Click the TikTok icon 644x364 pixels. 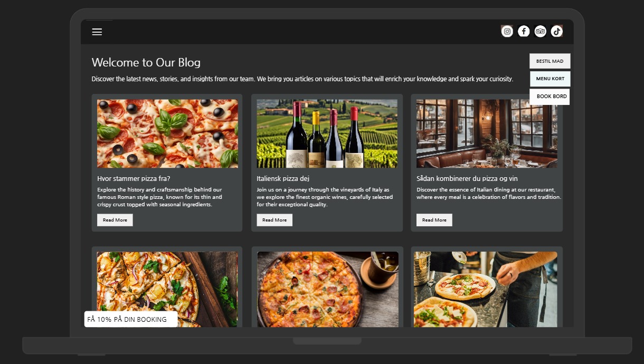(556, 31)
